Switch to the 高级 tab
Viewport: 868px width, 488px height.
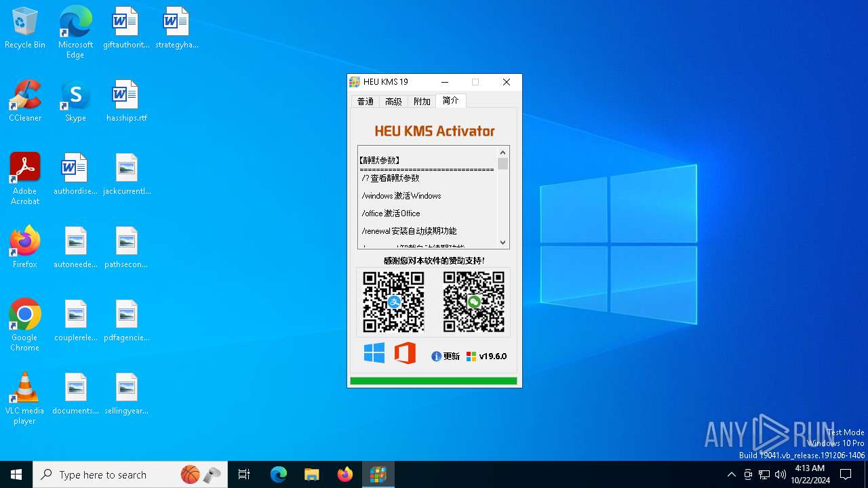coord(393,102)
